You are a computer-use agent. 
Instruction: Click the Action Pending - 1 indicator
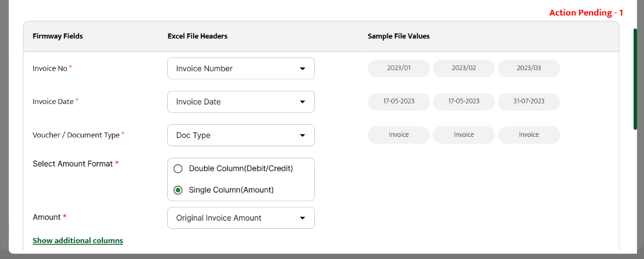pyautogui.click(x=586, y=13)
